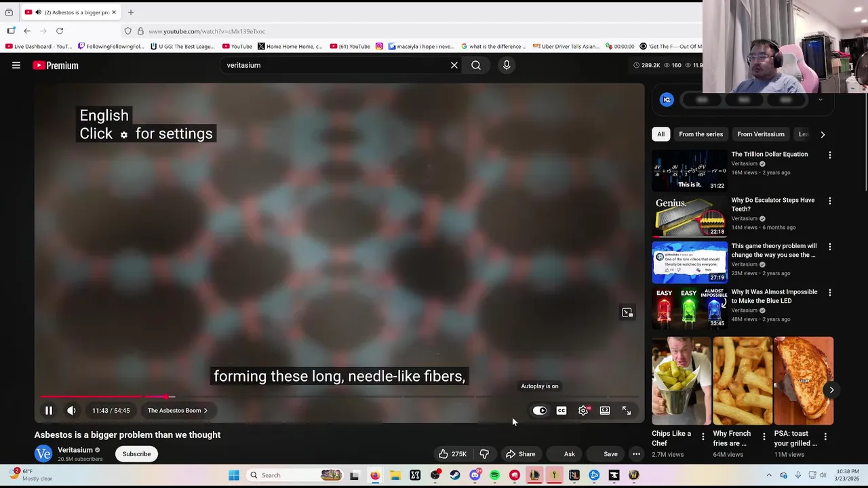The image size is (868, 488).
Task: Open File Explorer from taskbar
Action: pyautogui.click(x=395, y=475)
